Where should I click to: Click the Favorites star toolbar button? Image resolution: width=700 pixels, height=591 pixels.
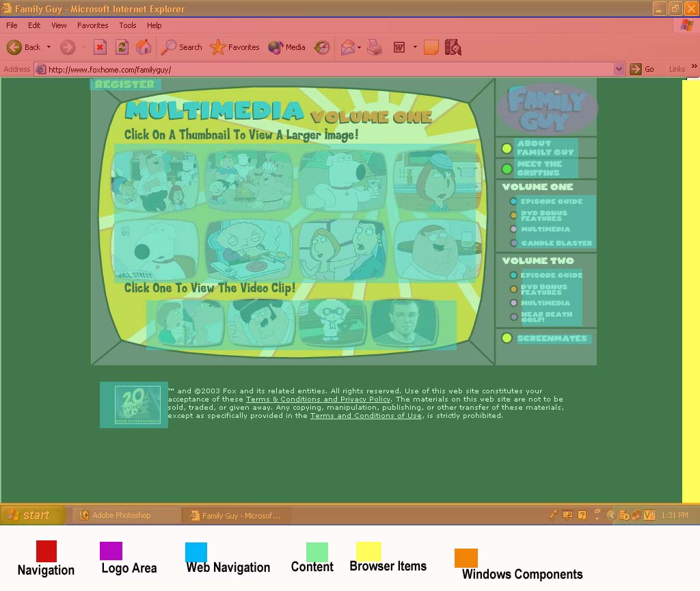coord(235,47)
